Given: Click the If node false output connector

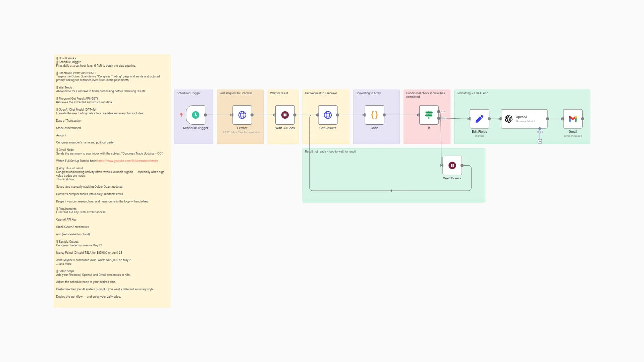Looking at the screenshot, I should click(x=439, y=118).
